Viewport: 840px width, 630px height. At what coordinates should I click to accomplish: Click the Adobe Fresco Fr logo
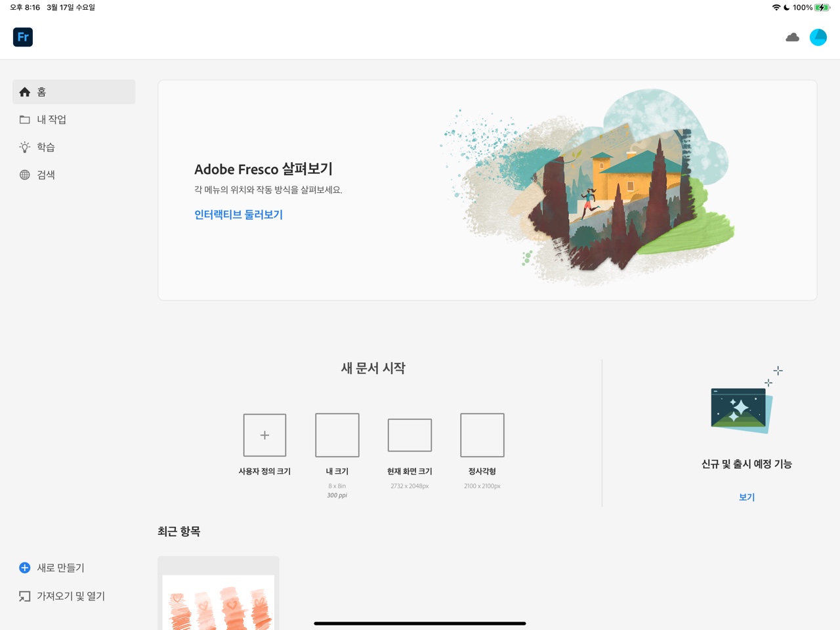coord(23,37)
